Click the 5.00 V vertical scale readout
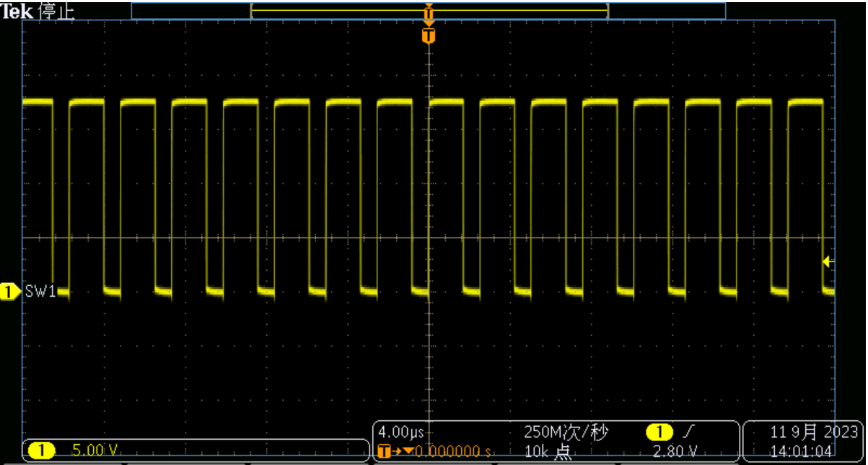 coord(95,451)
